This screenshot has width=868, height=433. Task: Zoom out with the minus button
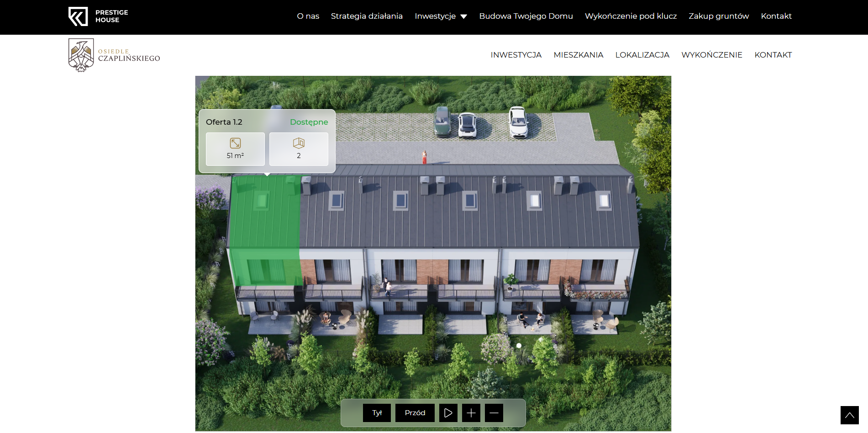coord(494,413)
